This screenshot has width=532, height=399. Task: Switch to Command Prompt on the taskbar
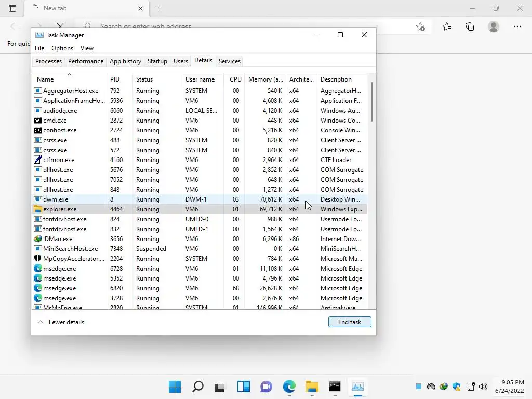click(x=335, y=387)
